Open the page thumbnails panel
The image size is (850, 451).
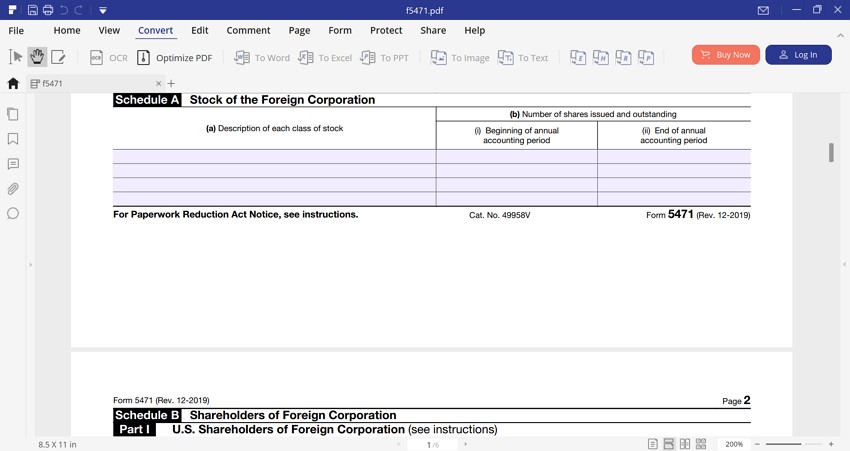(x=13, y=114)
